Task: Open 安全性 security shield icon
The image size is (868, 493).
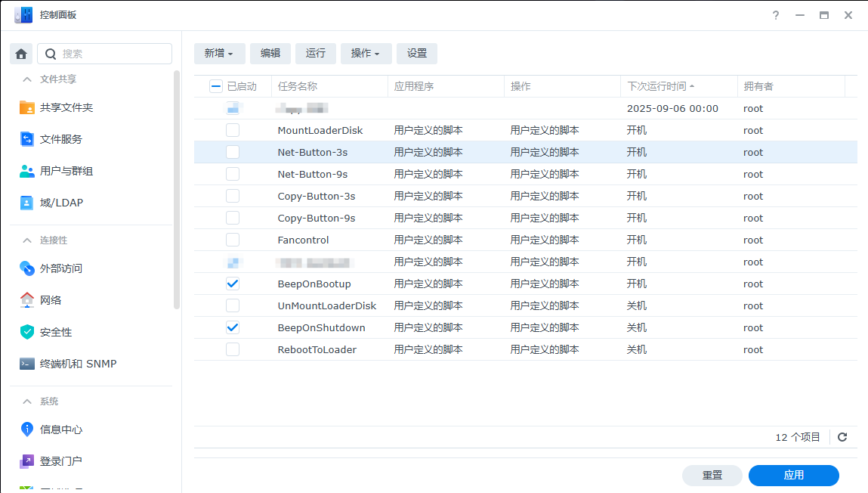Action: click(27, 332)
